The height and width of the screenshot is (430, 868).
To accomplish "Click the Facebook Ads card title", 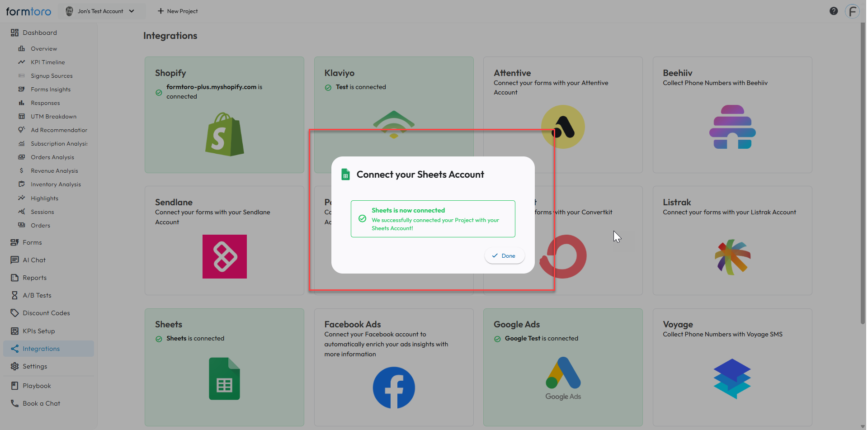I will (x=353, y=324).
